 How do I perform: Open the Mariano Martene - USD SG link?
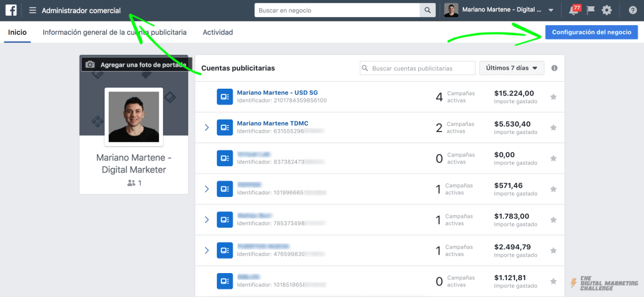pos(277,92)
